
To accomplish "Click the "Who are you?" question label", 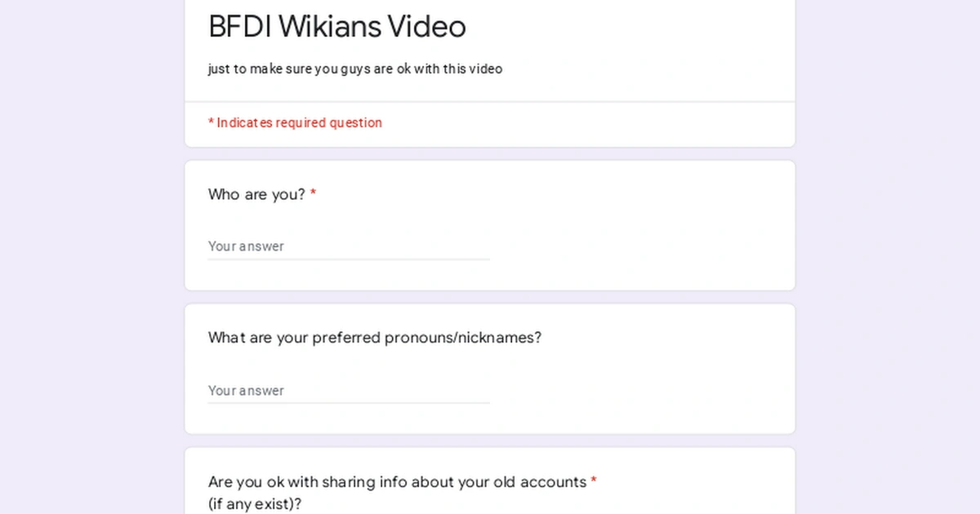I will 255,194.
